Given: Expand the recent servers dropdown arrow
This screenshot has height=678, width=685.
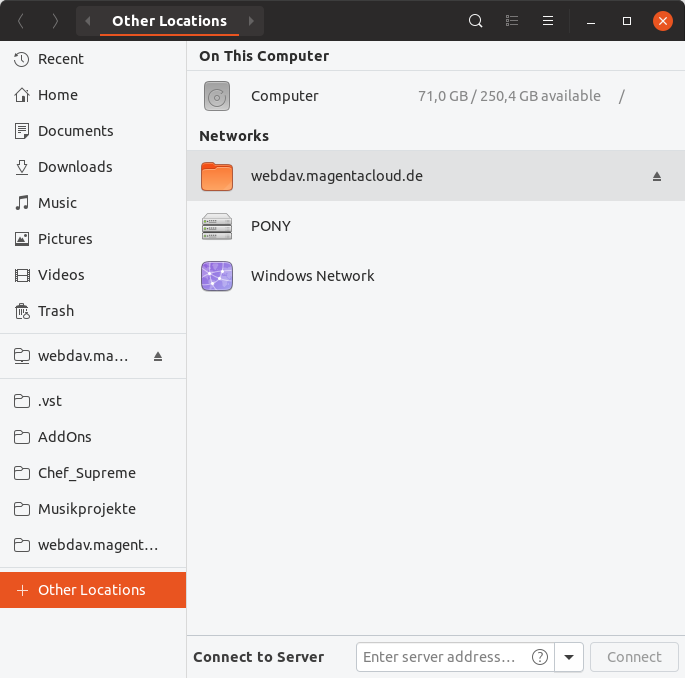Looking at the screenshot, I should click(569, 657).
